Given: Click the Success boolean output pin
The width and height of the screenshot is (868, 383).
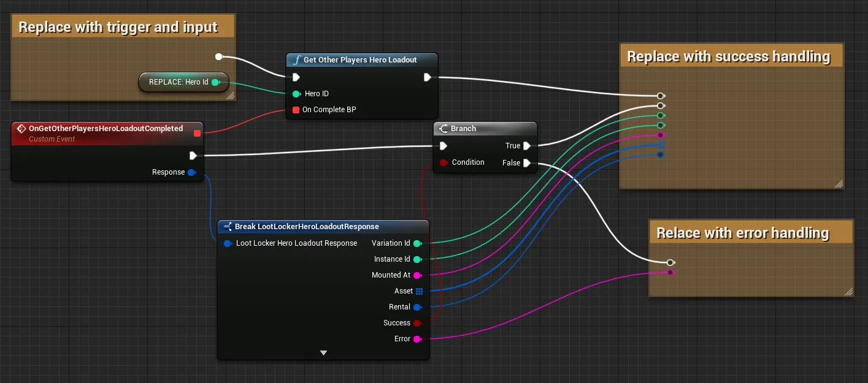Looking at the screenshot, I should [418, 323].
